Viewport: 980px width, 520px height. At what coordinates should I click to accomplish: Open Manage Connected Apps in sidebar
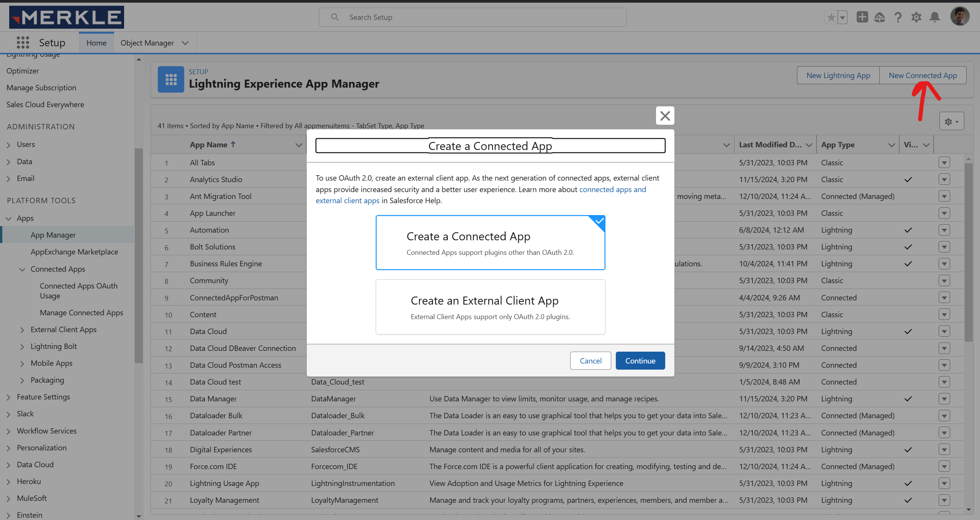click(82, 313)
